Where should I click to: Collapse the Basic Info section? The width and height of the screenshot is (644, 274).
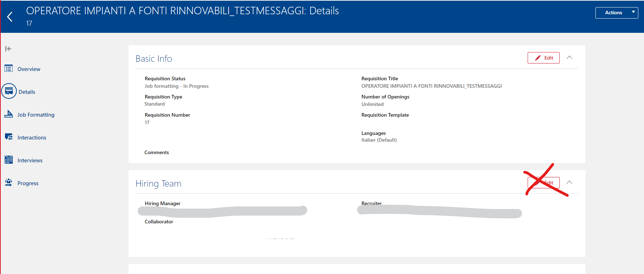[x=569, y=57]
